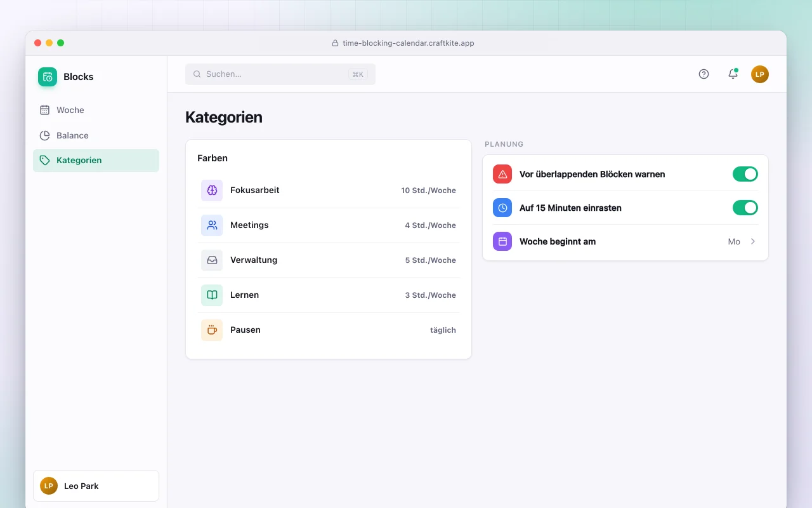Click the Pausen coffee cup icon
The image size is (812, 508).
(212, 330)
